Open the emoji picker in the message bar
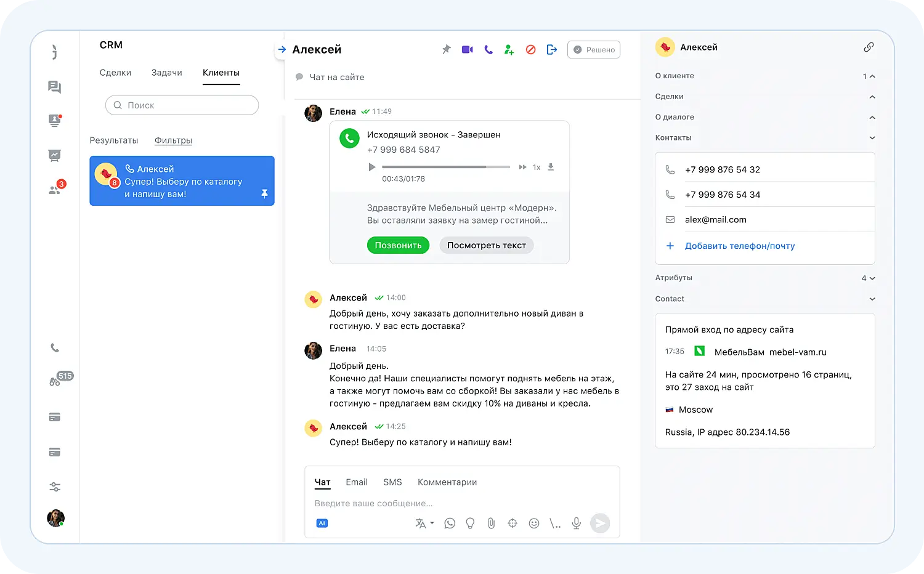924x574 pixels. click(x=533, y=523)
